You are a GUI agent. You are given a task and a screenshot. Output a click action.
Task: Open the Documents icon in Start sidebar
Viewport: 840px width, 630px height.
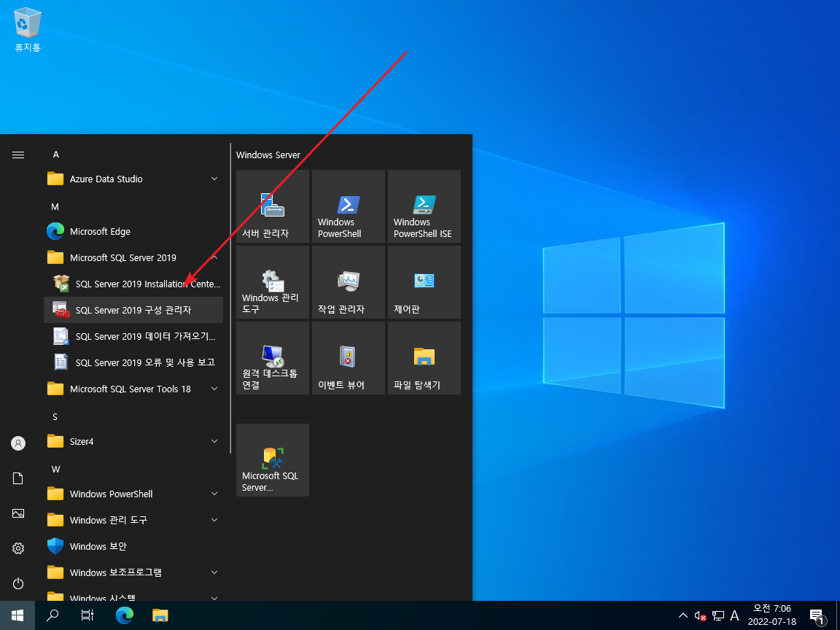point(18,478)
